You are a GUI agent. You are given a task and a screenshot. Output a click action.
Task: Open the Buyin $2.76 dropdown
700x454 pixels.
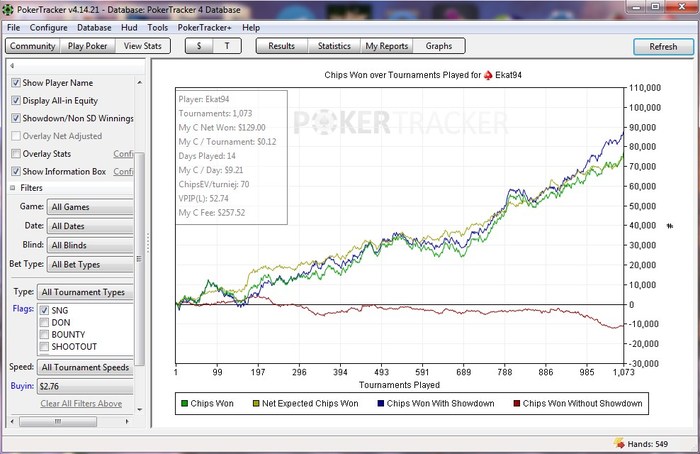[x=85, y=387]
